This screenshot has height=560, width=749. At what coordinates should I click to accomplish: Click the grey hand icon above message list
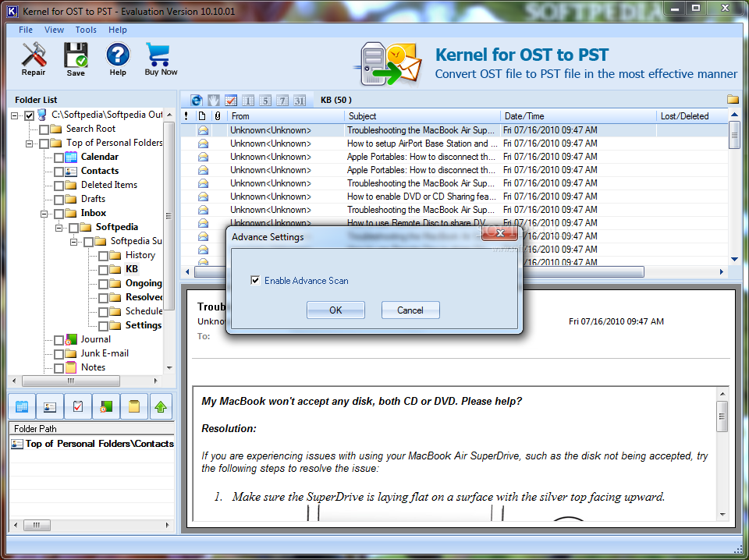(x=214, y=101)
